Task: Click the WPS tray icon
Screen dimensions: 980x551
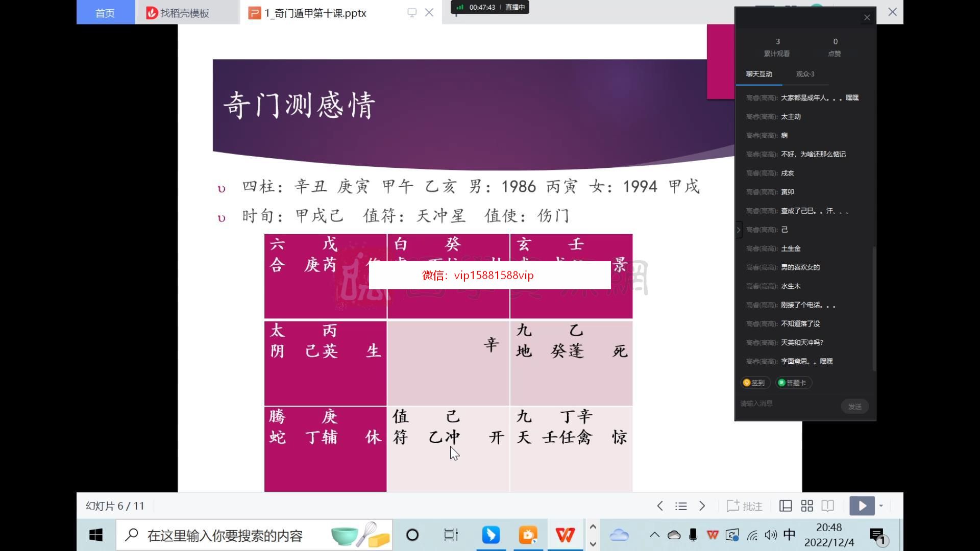Action: (x=713, y=535)
